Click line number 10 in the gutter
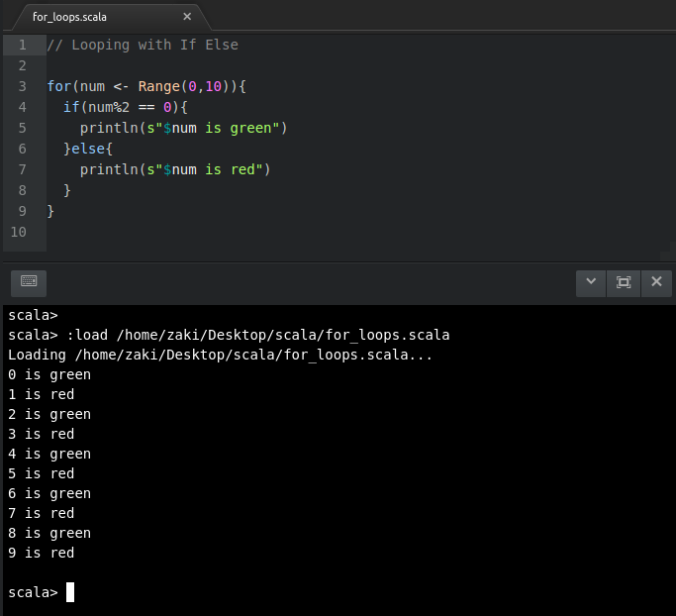 [x=19, y=232]
